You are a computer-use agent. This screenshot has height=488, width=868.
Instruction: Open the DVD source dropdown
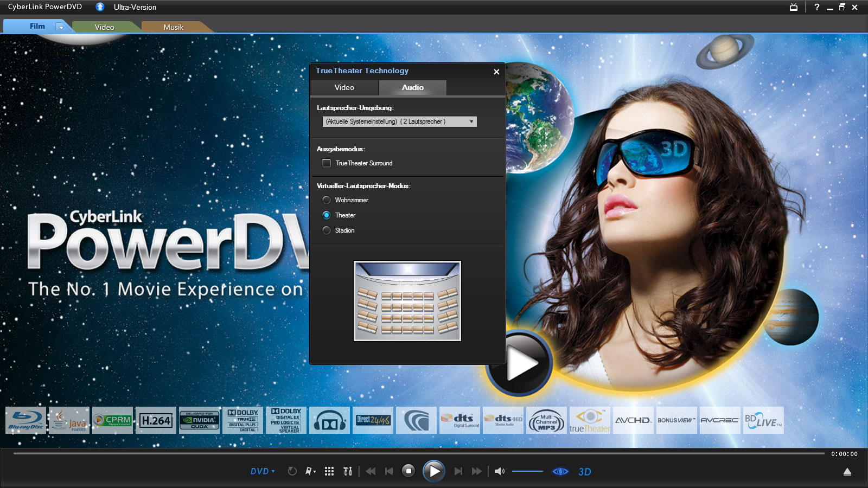[263, 471]
